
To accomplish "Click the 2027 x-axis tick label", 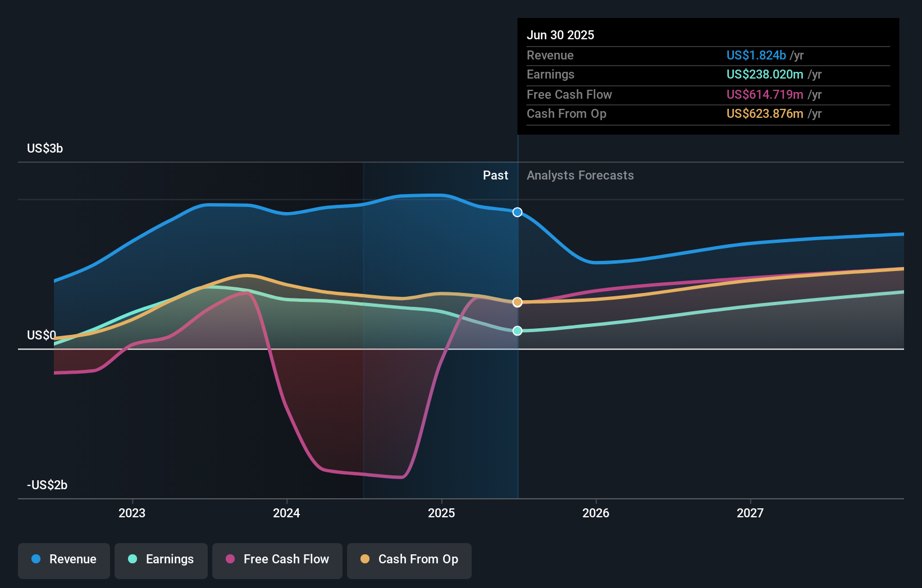I will click(x=750, y=513).
